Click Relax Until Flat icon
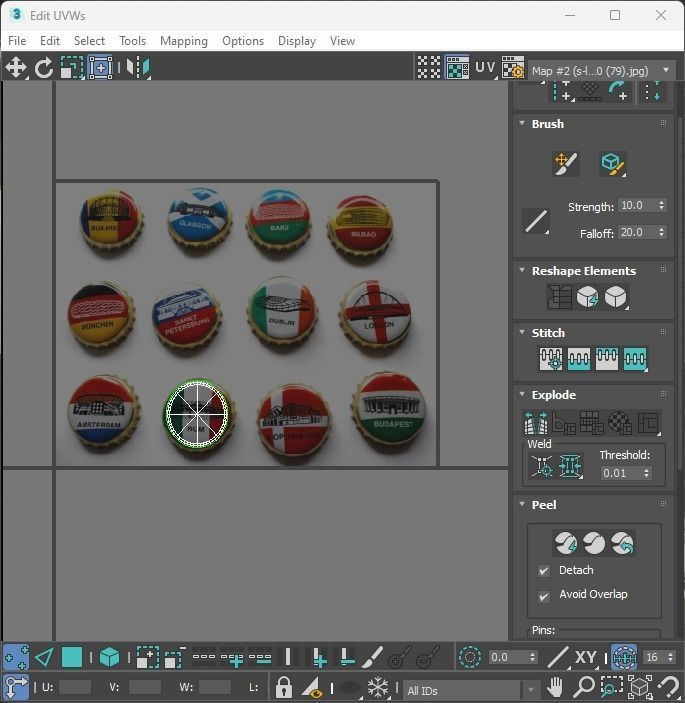This screenshot has height=703, width=685. [587, 297]
